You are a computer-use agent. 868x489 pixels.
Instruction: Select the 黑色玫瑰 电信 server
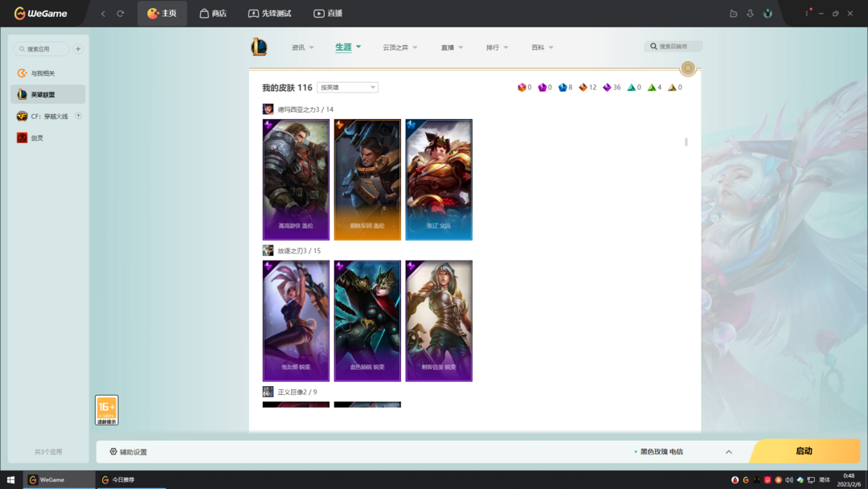[661, 452]
